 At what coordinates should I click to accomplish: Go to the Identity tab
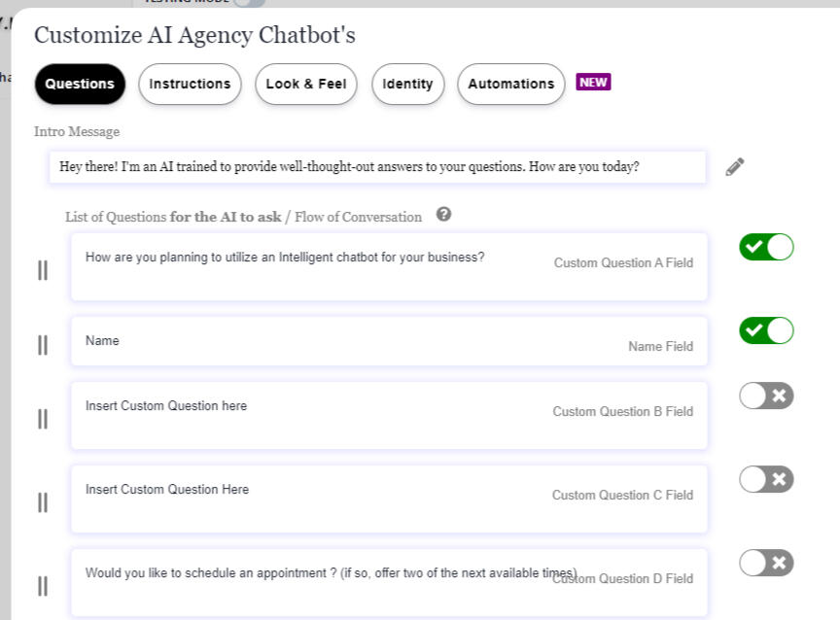point(407,84)
